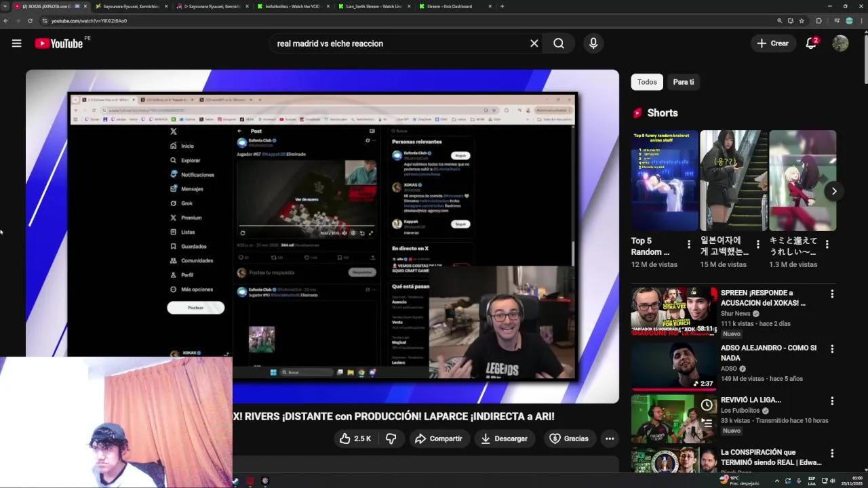Open the weather widget in taskbar
The width and height of the screenshot is (868, 488).
coord(740,481)
